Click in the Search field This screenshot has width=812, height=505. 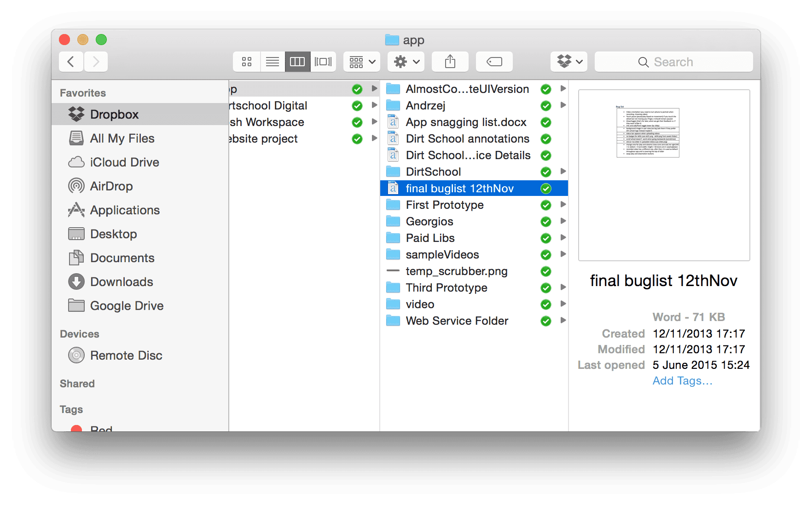[x=673, y=62]
